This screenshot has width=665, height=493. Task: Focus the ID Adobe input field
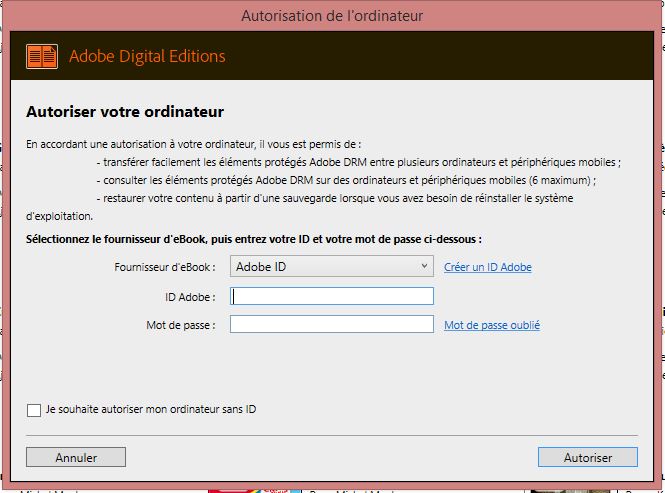point(332,296)
